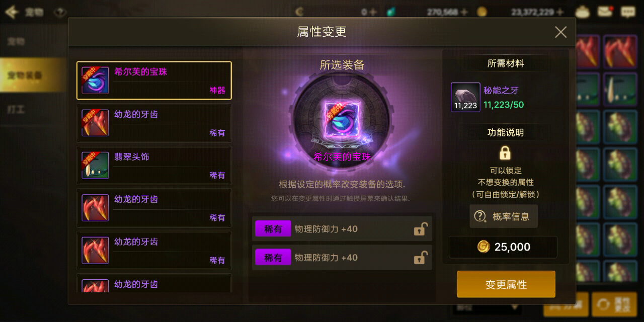Click the back arrow next to 宠物
This screenshot has height=322, width=644.
point(11,12)
